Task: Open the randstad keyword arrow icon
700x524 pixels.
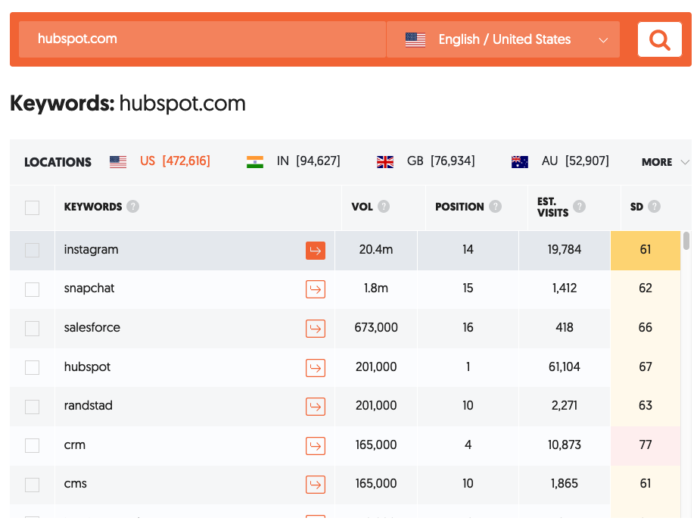Action: (315, 407)
